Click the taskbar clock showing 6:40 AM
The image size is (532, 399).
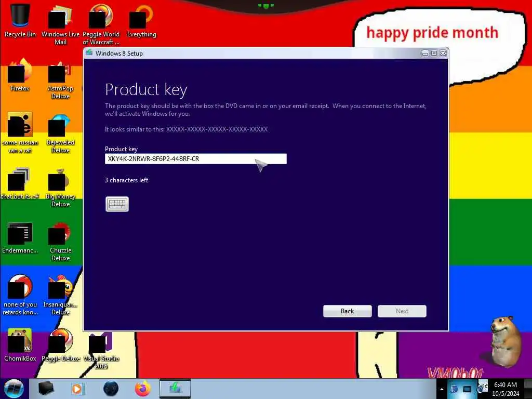[x=506, y=389]
